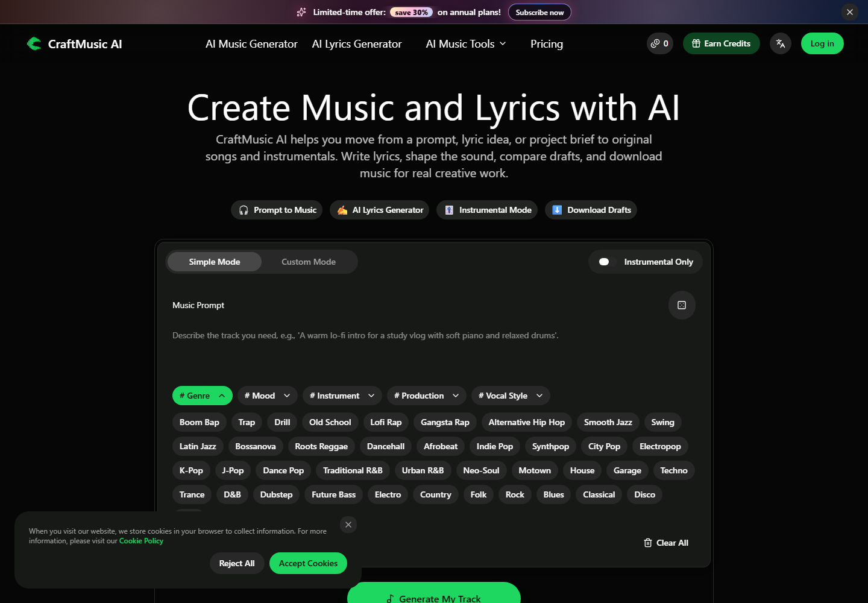Select the Lofi Rap genre tag

click(x=386, y=422)
